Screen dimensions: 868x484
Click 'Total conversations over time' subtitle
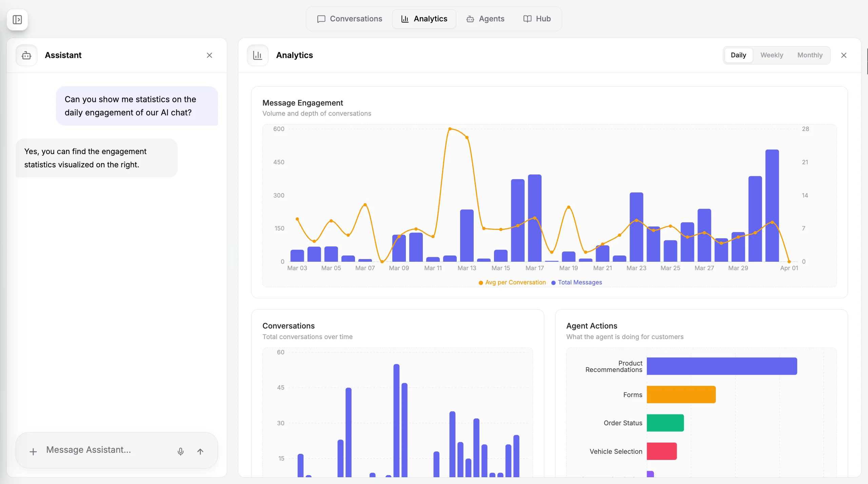pos(308,337)
